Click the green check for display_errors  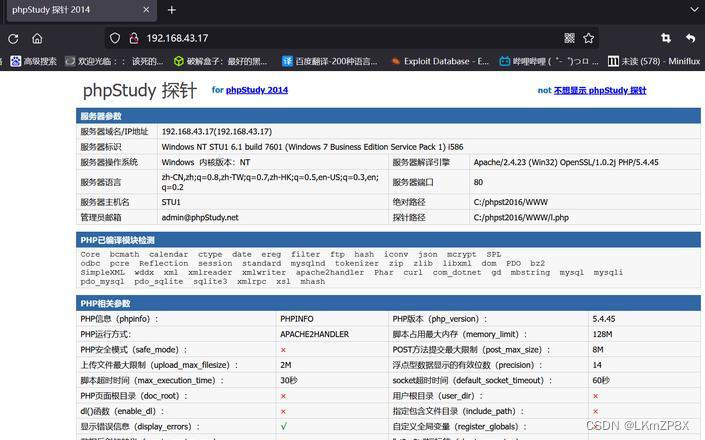tap(284, 426)
